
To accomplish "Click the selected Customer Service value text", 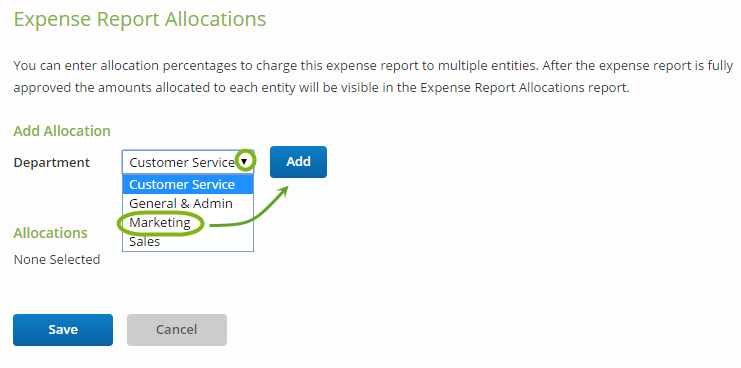I will tap(182, 163).
